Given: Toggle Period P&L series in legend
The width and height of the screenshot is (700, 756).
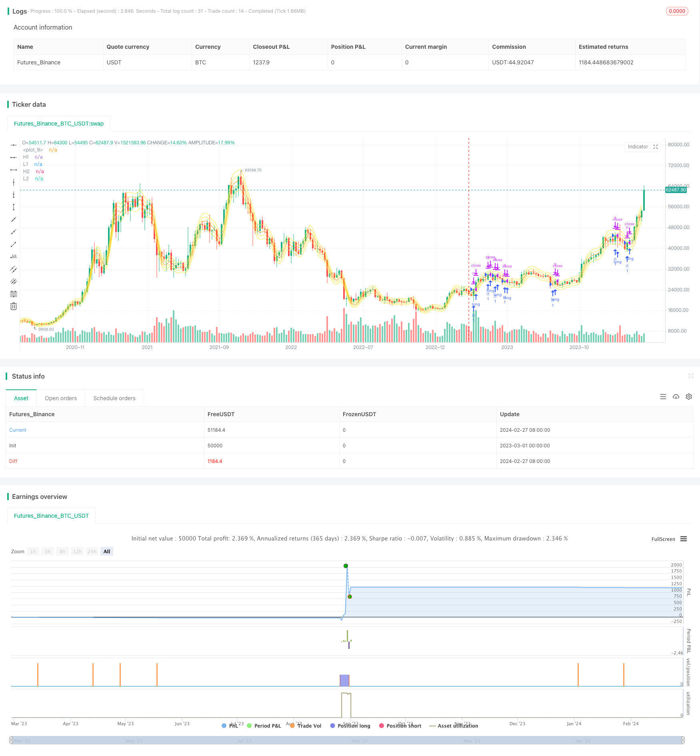Looking at the screenshot, I should (x=264, y=726).
